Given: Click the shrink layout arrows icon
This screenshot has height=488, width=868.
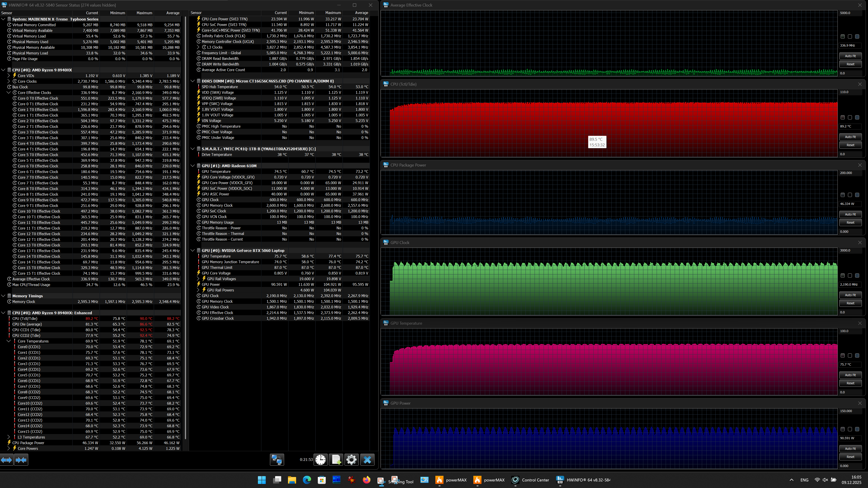Looking at the screenshot, I should pos(21,460).
